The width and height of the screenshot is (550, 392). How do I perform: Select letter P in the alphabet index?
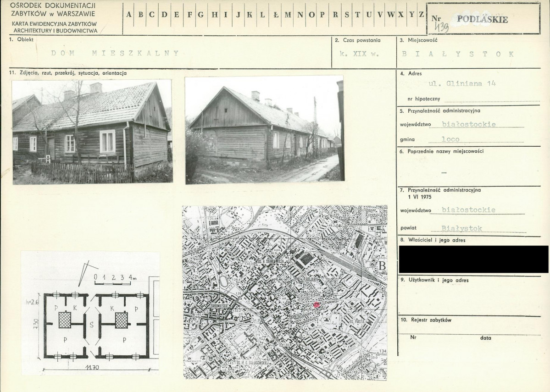click(322, 14)
